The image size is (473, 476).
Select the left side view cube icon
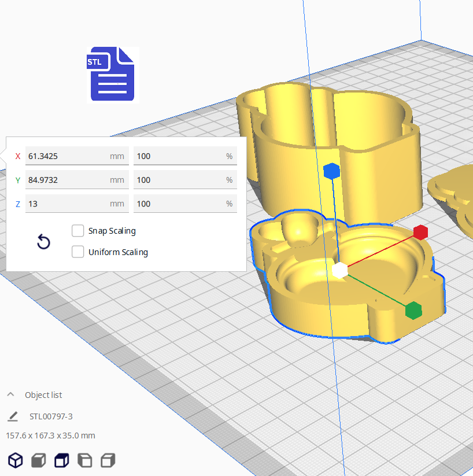pos(84,460)
